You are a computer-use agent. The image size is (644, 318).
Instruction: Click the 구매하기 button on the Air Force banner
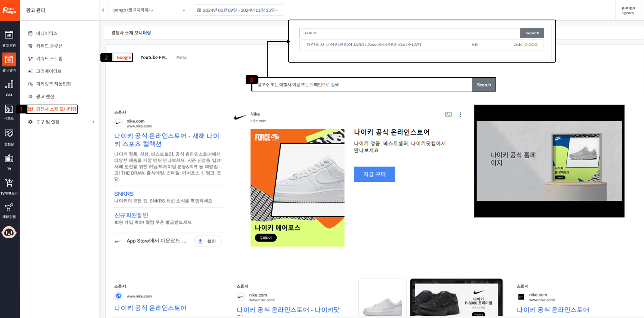click(x=266, y=238)
